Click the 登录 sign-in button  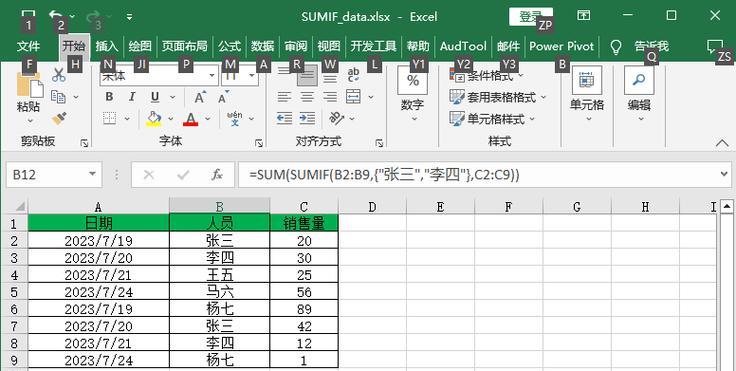(x=531, y=16)
